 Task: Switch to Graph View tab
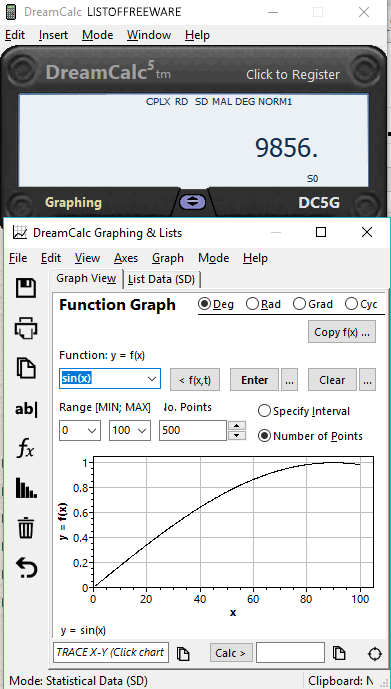86,278
